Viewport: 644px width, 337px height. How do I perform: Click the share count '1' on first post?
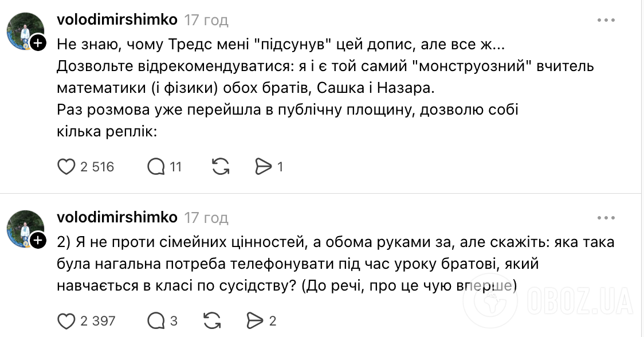click(x=280, y=167)
